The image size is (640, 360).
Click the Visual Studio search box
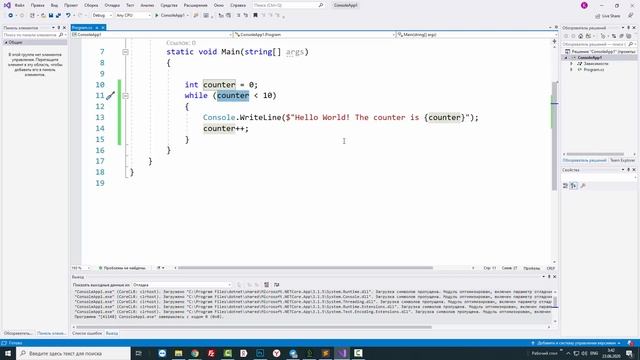pos(288,5)
